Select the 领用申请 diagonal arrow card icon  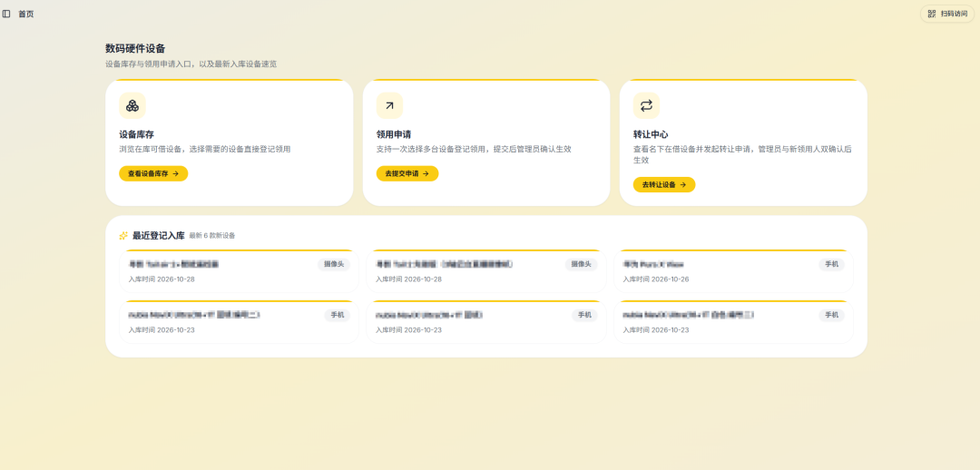pyautogui.click(x=389, y=105)
